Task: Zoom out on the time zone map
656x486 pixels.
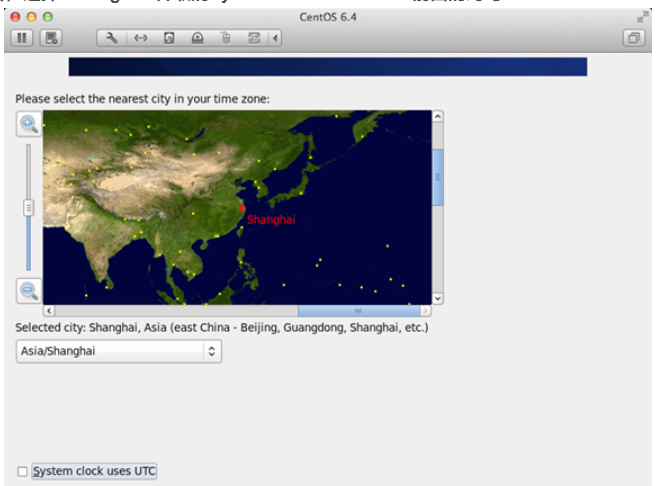Action: coord(29,291)
